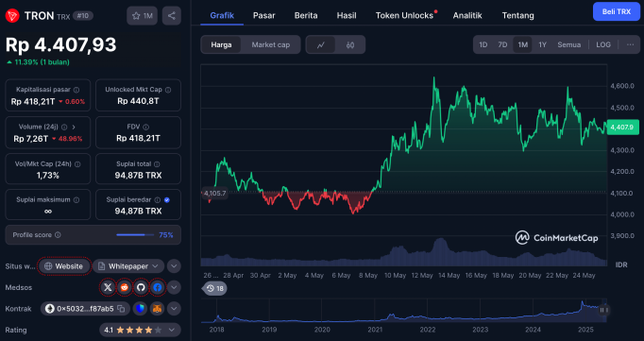Screen dimensions: 644x341
Task: Open TRON's Reddit icon
Action: pyautogui.click(x=125, y=287)
